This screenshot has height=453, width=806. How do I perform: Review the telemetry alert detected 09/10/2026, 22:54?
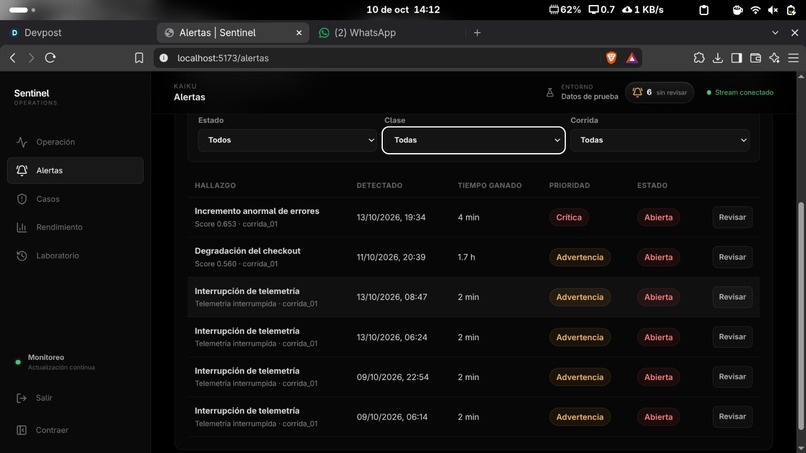coord(732,377)
